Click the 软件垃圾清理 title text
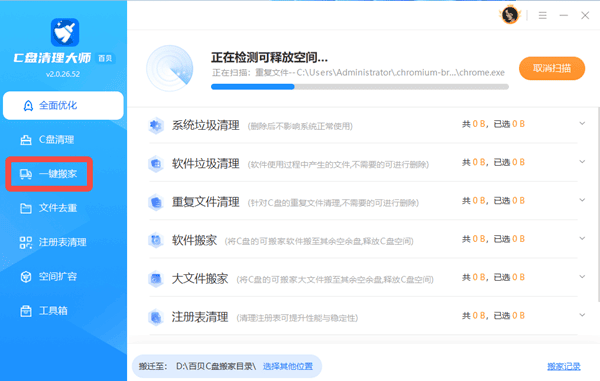The height and width of the screenshot is (381, 600). pos(205,164)
